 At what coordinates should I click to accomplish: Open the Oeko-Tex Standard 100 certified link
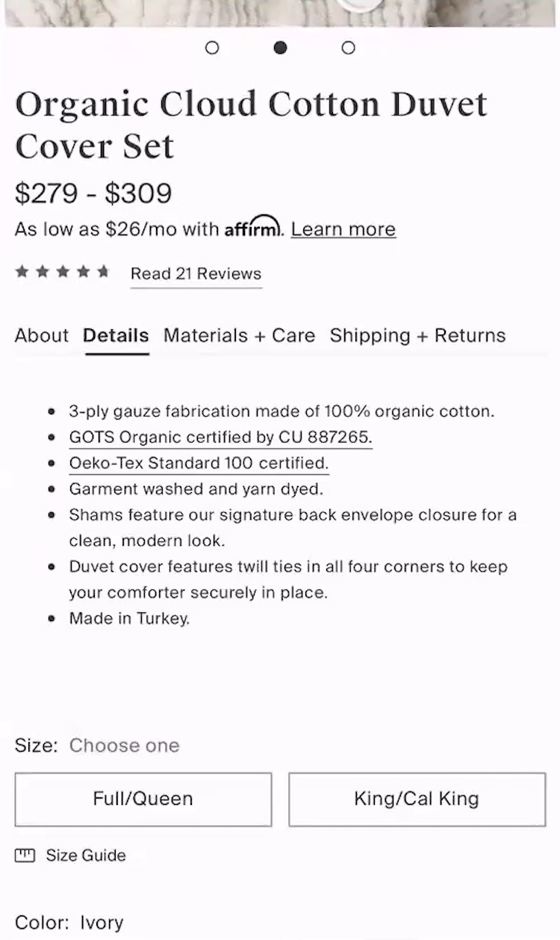[199, 463]
